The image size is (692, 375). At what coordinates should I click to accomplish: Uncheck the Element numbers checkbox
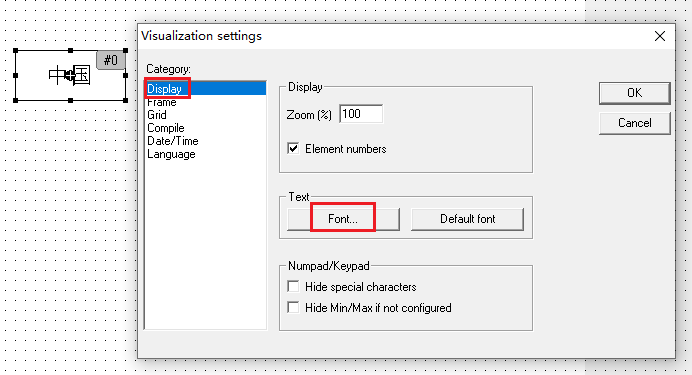pos(293,149)
